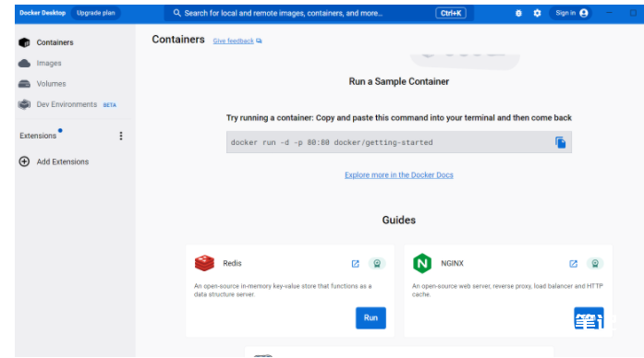The width and height of the screenshot is (644, 358).
Task: Open NGINX guide external link icon
Action: click(x=574, y=264)
